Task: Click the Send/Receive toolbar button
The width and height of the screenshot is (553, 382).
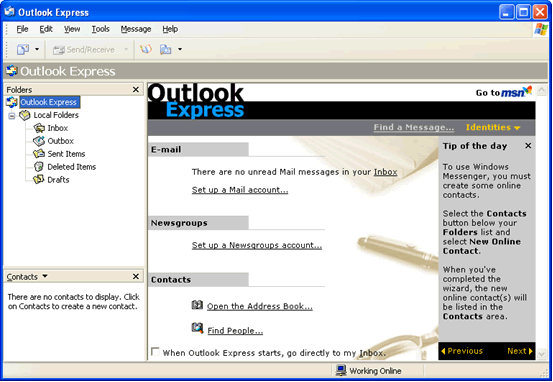Action: pyautogui.click(x=84, y=50)
